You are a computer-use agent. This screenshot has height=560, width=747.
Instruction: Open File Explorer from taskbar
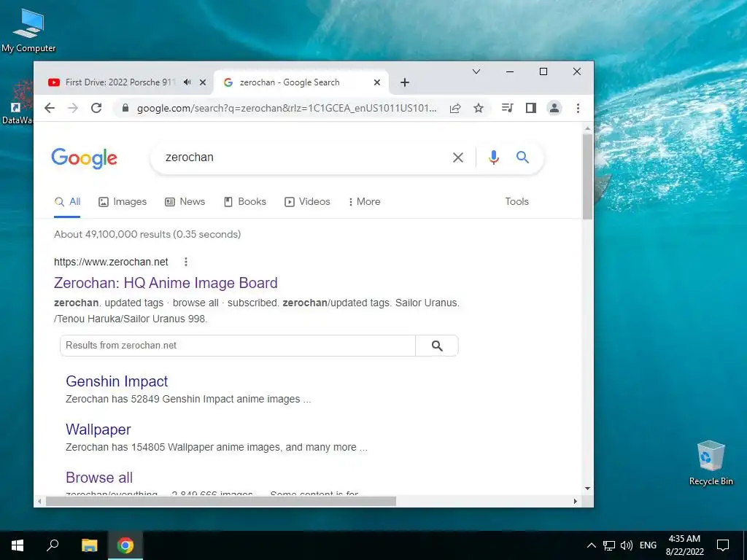(89, 545)
